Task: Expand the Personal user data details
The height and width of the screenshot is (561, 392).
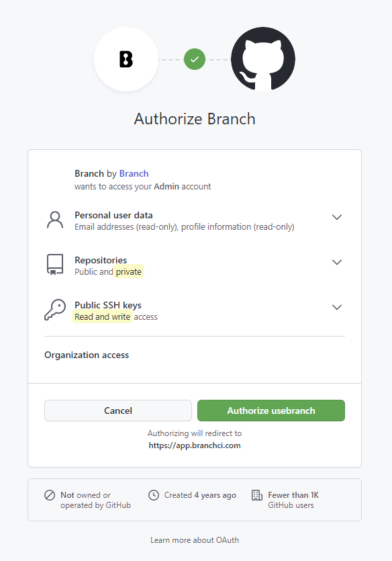Action: click(x=337, y=217)
